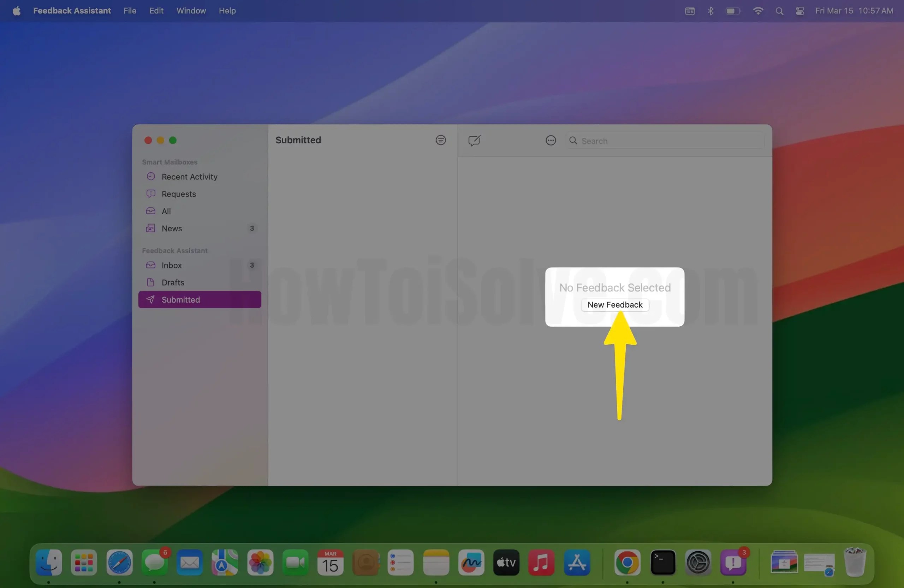904x588 pixels.
Task: Open the compose new feedback icon
Action: (475, 140)
